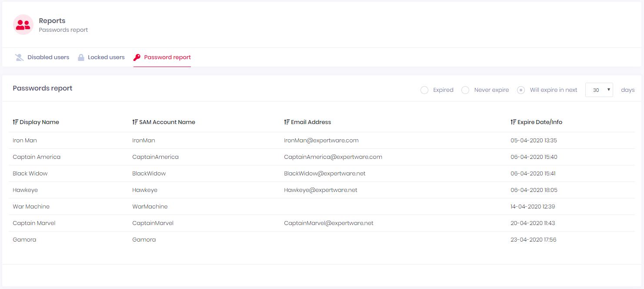Click the WarMachine SAM account name
Image resolution: width=644 pixels, height=289 pixels.
pos(150,207)
